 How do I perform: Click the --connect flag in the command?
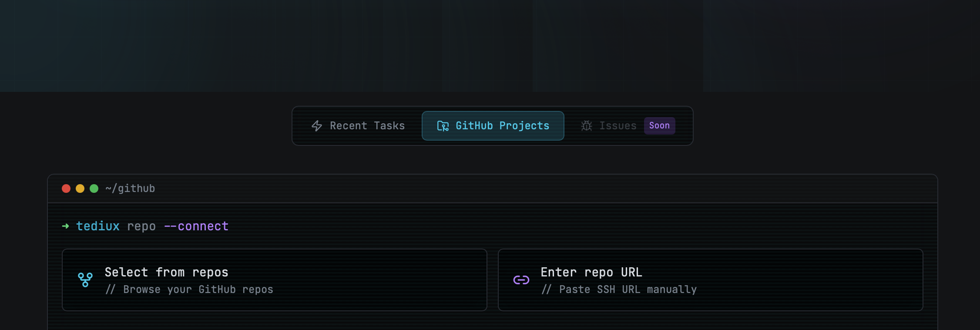tap(196, 226)
